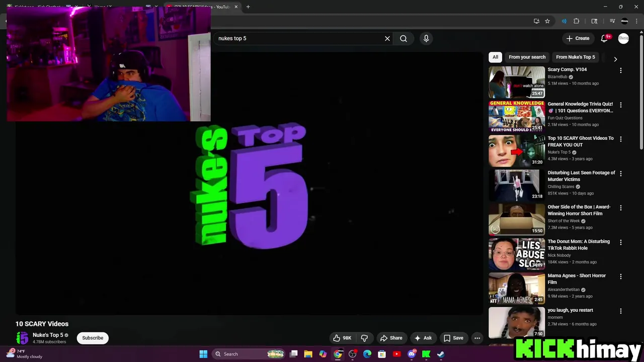The height and width of the screenshot is (362, 644).
Task: Save the video to a playlist
Action: tap(453, 338)
